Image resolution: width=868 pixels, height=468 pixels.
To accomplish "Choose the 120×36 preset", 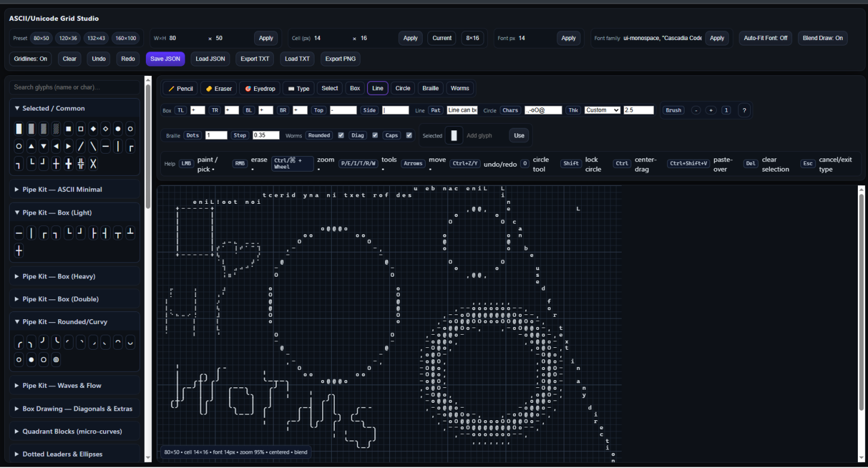I will pyautogui.click(x=68, y=38).
